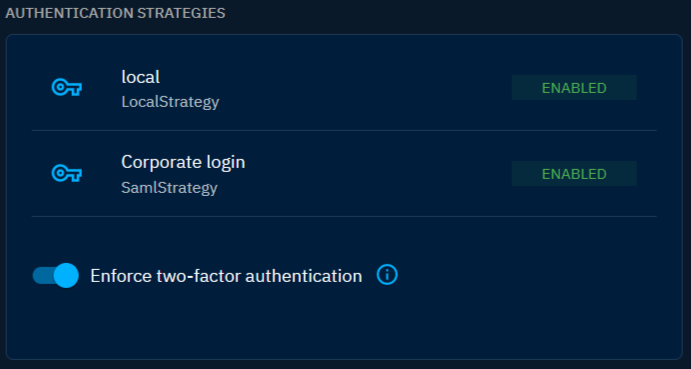The width and height of the screenshot is (691, 369).
Task: Disable the Enforce two-factor authentication switch
Action: pos(56,276)
